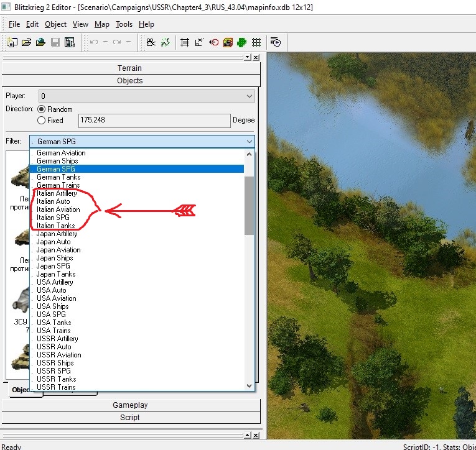The height and width of the screenshot is (450, 476).
Task: Select Italian Tanks in filter list
Action: tap(137, 226)
